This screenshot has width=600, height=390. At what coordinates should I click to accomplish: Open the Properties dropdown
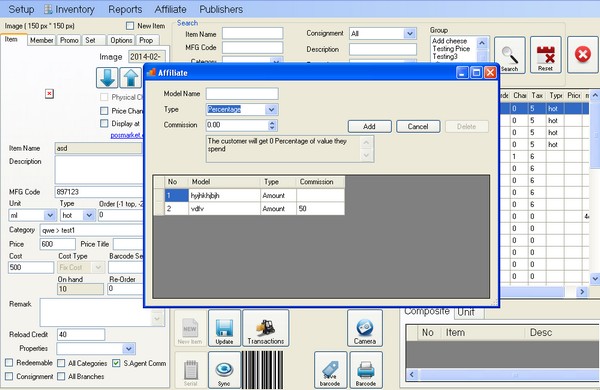[x=129, y=349]
